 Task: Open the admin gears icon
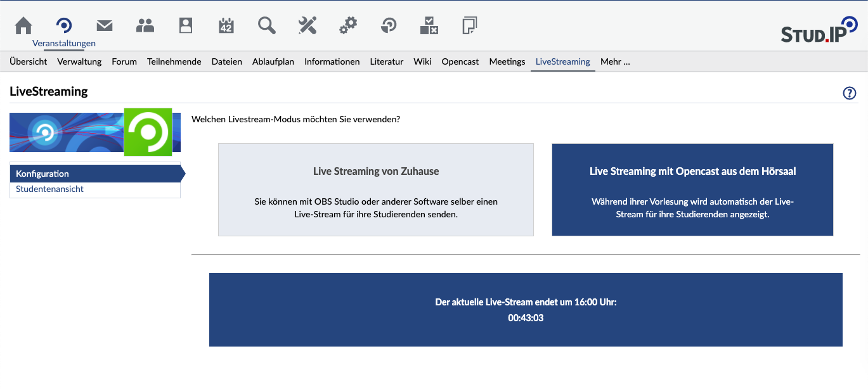click(x=348, y=25)
